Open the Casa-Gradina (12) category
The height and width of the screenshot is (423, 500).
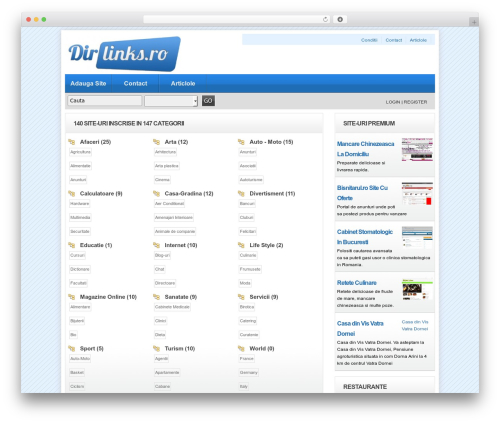coord(189,194)
